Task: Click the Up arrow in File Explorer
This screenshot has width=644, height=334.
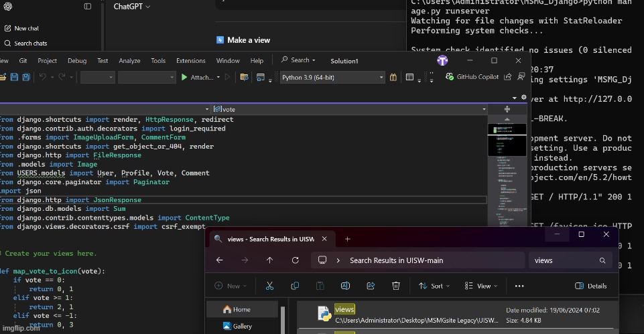Action: pyautogui.click(x=269, y=260)
